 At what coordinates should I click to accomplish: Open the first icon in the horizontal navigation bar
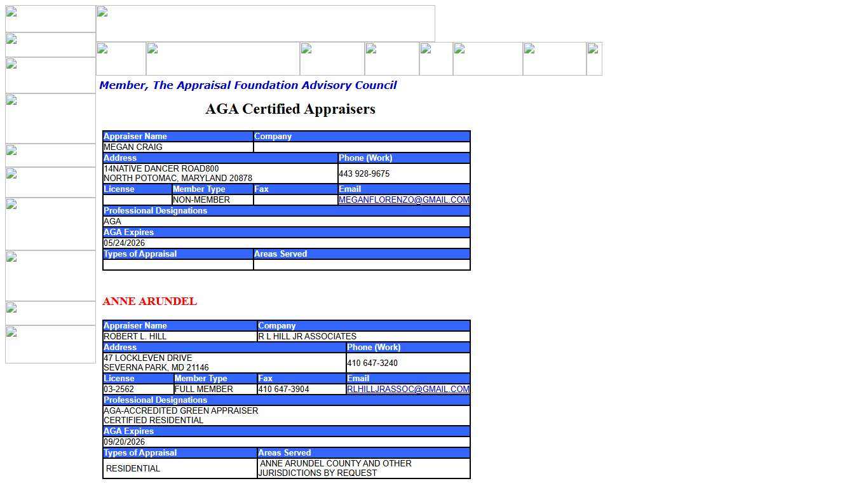tap(121, 58)
